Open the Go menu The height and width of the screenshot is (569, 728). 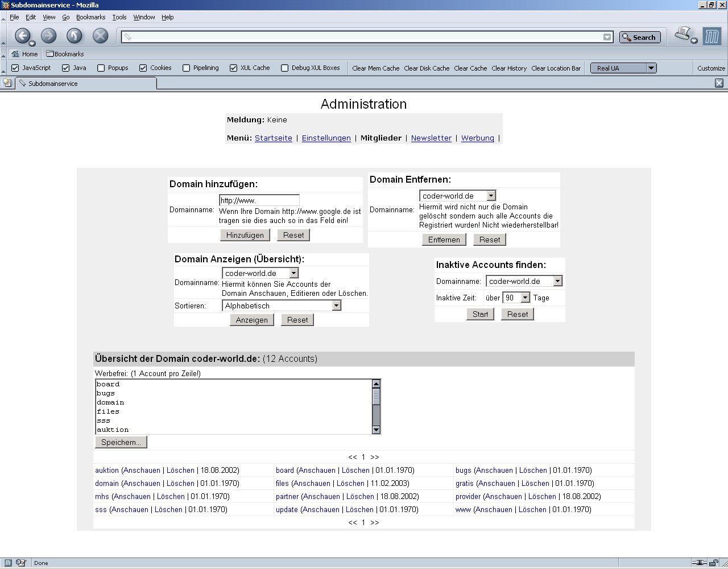[66, 17]
